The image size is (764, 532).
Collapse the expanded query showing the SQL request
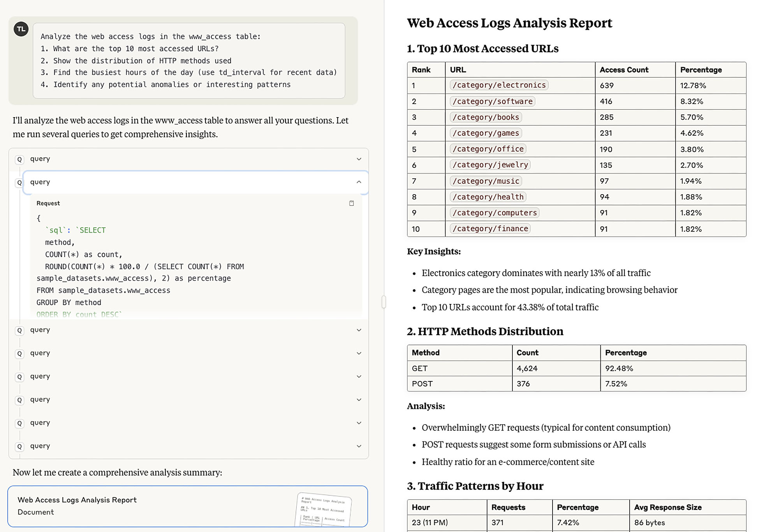pyautogui.click(x=359, y=182)
